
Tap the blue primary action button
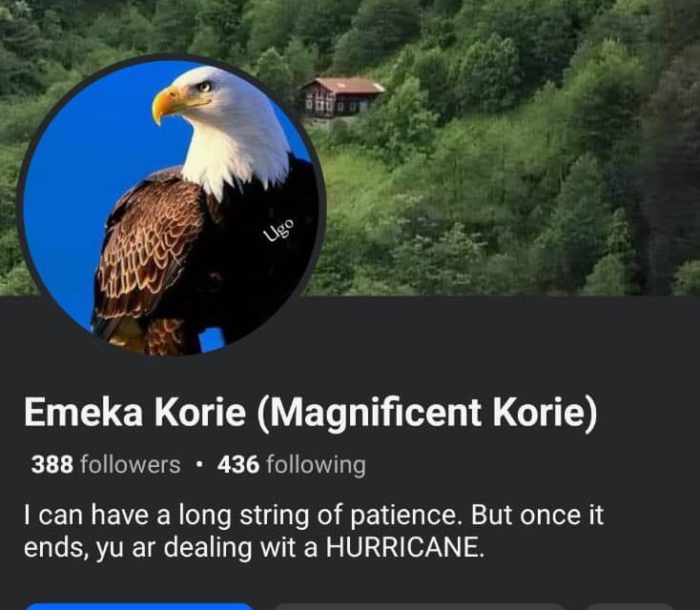[x=140, y=606]
